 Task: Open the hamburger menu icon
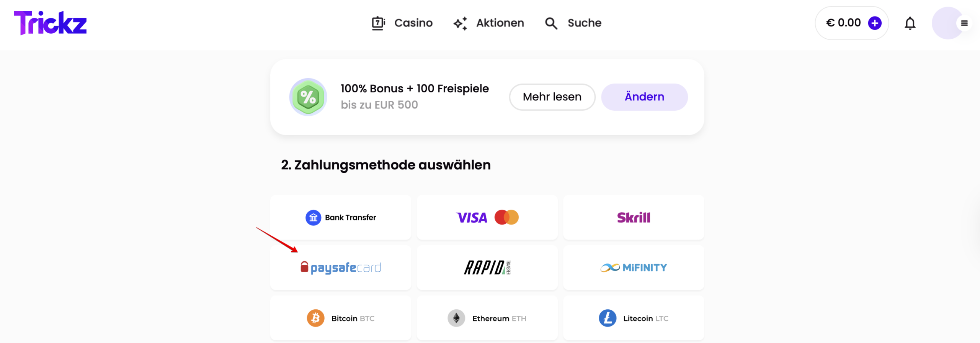tap(964, 23)
